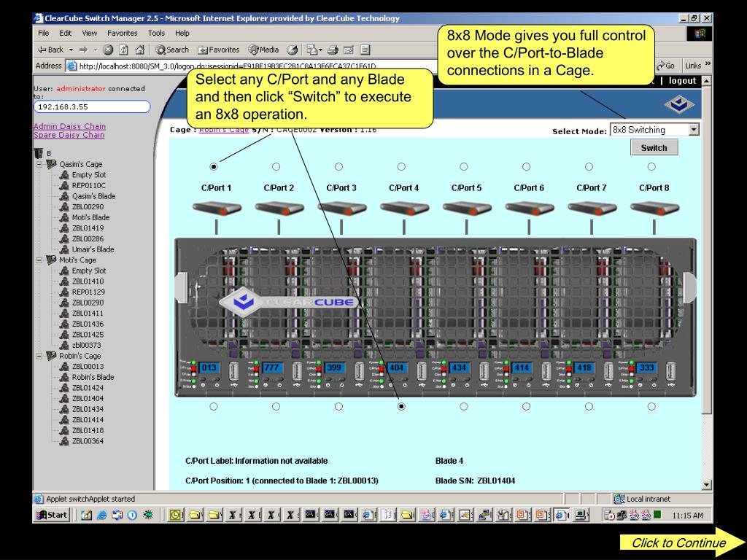Click the Go button beside address bar
Viewport: 747px width, 560px height.
pos(665,66)
